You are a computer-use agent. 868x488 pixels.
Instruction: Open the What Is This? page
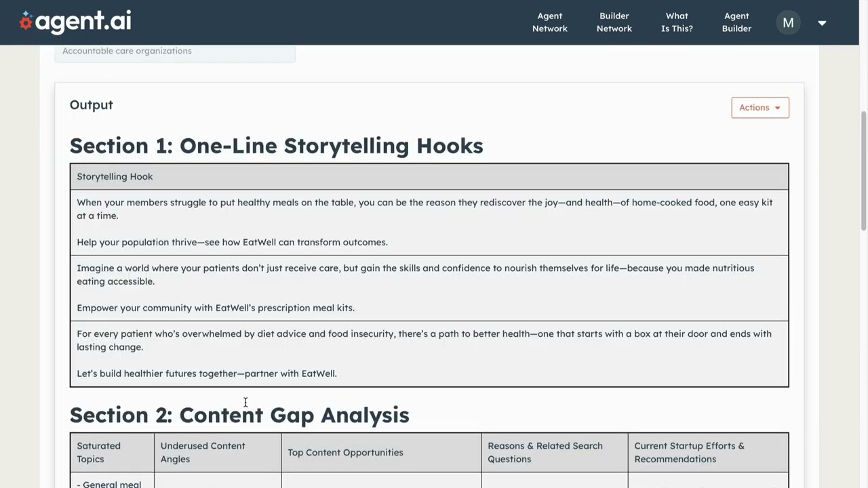tap(677, 22)
